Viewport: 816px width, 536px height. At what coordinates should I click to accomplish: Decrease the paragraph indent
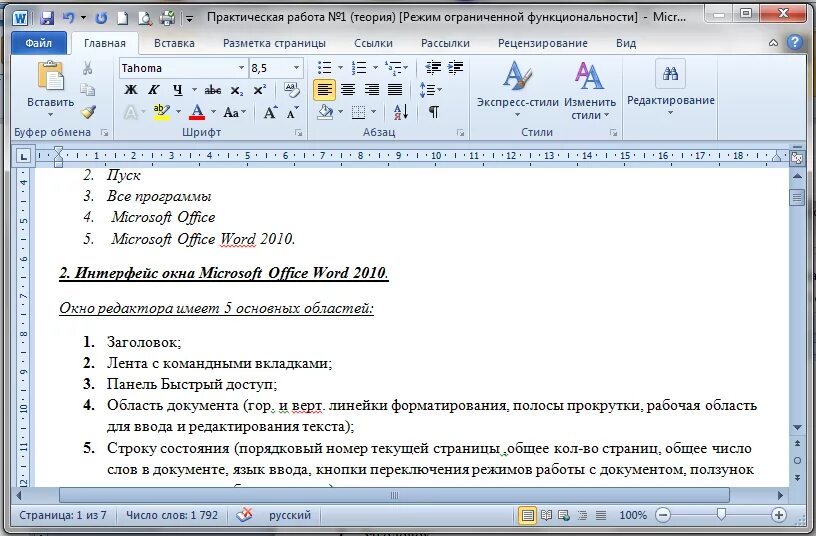[x=433, y=68]
